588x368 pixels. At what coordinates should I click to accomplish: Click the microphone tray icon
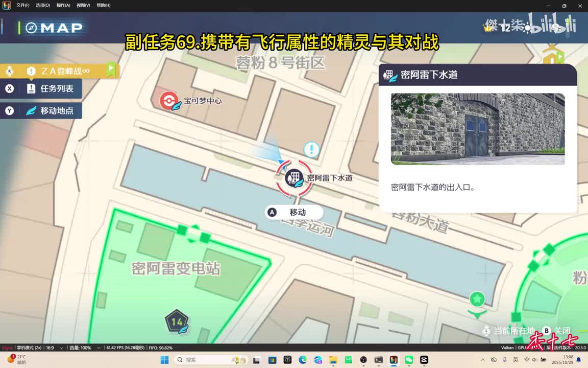(x=505, y=360)
